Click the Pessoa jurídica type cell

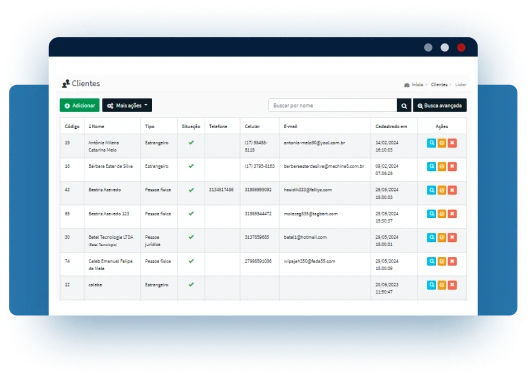coord(159,240)
